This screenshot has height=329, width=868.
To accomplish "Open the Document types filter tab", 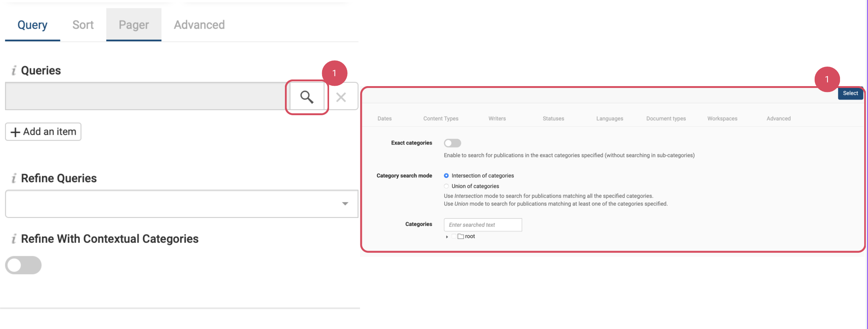I will click(666, 118).
